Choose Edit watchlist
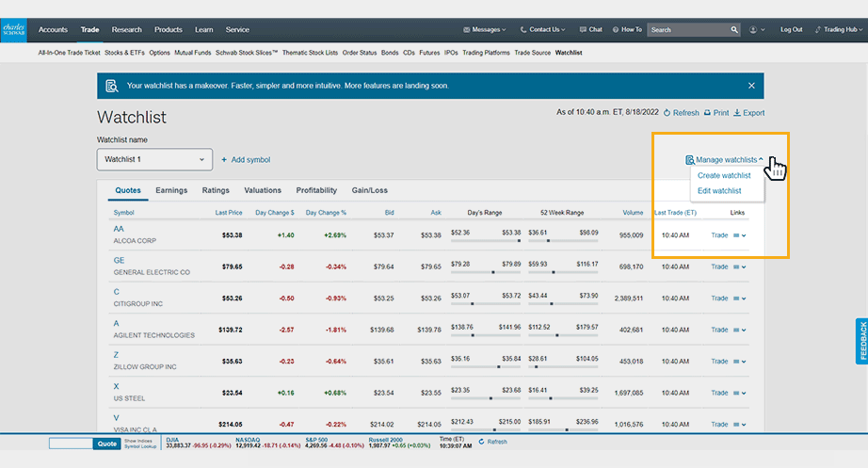This screenshot has width=868, height=468. pos(719,191)
